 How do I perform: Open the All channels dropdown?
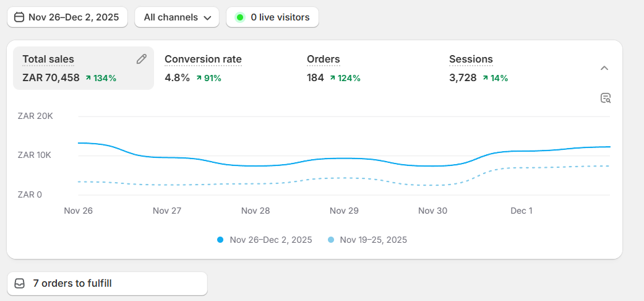[177, 17]
